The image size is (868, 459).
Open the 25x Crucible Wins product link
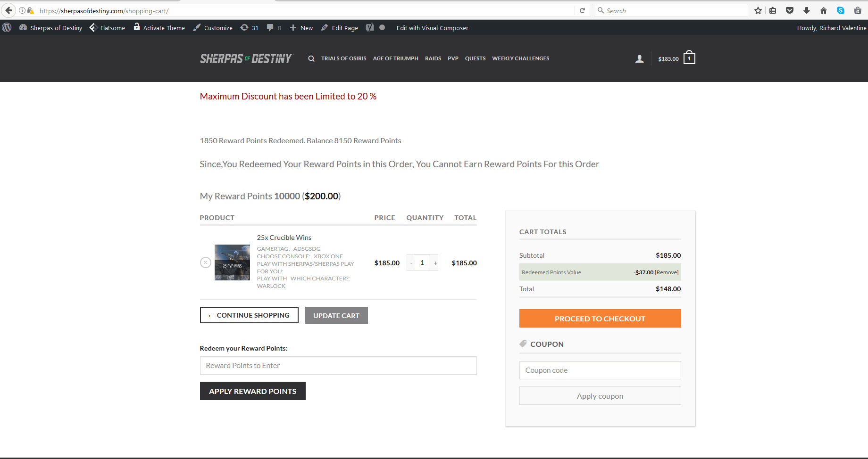point(284,238)
